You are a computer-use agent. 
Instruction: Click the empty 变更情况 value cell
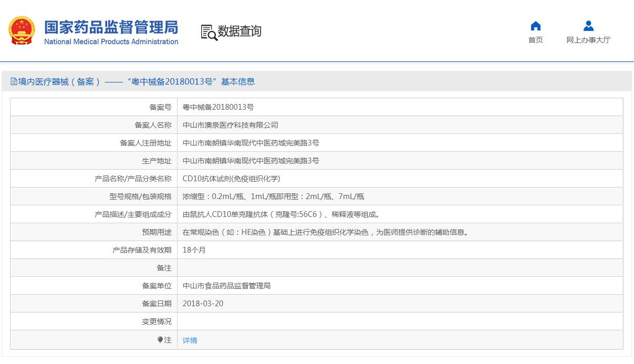click(x=400, y=321)
